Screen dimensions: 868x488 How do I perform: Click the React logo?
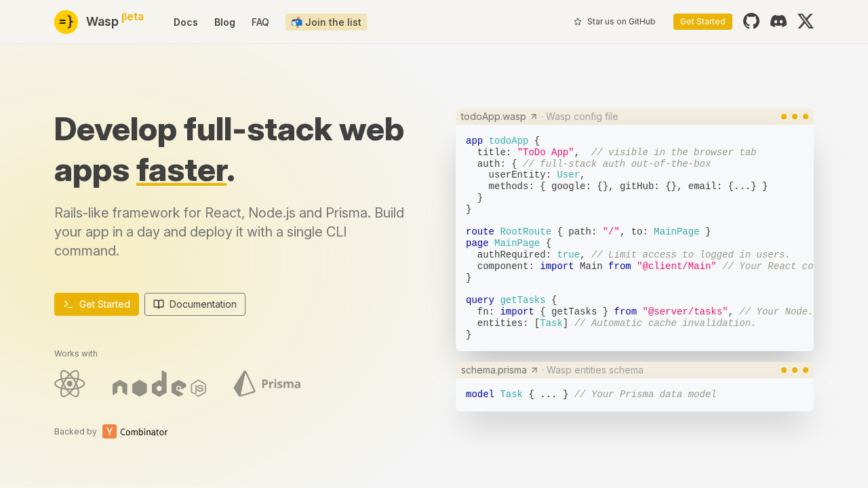tap(69, 384)
